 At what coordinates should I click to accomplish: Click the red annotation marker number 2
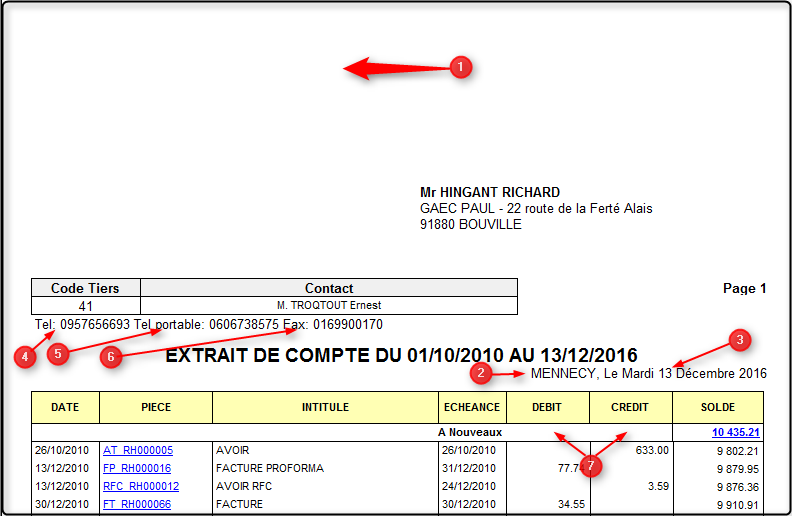point(482,373)
